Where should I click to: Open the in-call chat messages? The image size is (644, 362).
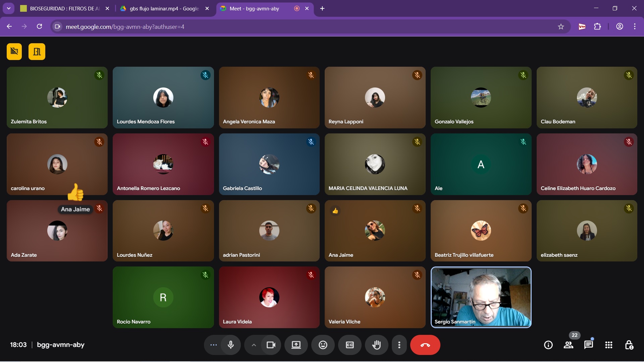point(588,345)
